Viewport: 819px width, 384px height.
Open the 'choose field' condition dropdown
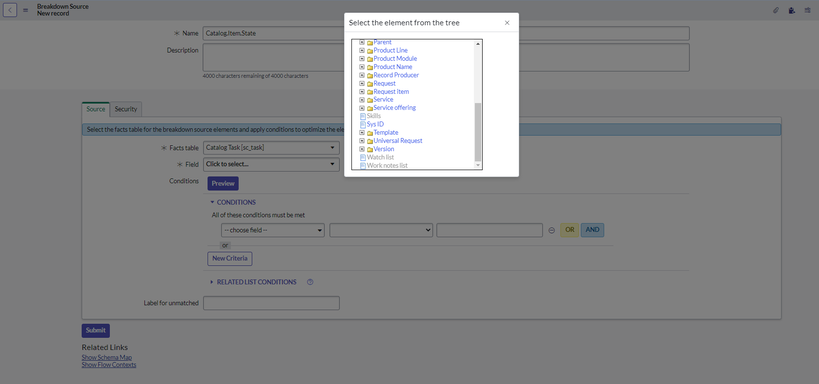click(x=273, y=230)
